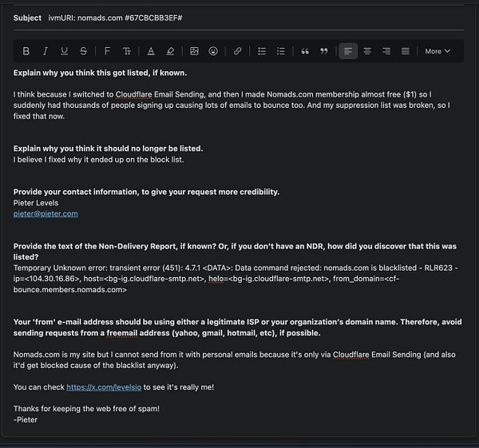Choose text color
The image size is (479, 448).
151,51
